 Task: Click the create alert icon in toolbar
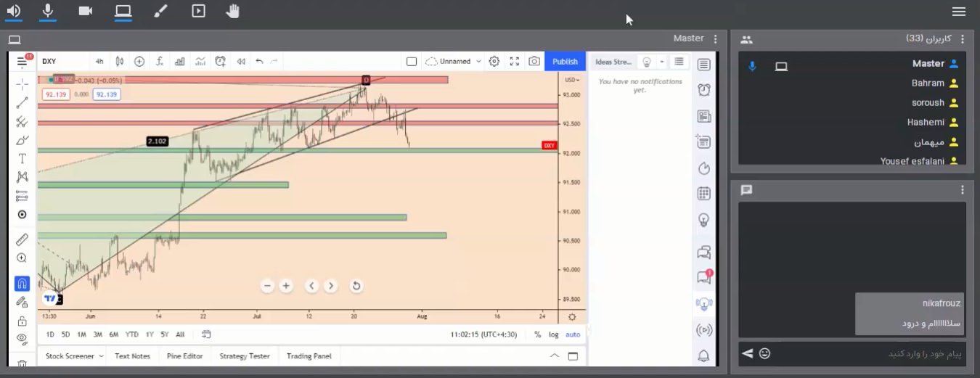[x=220, y=62]
